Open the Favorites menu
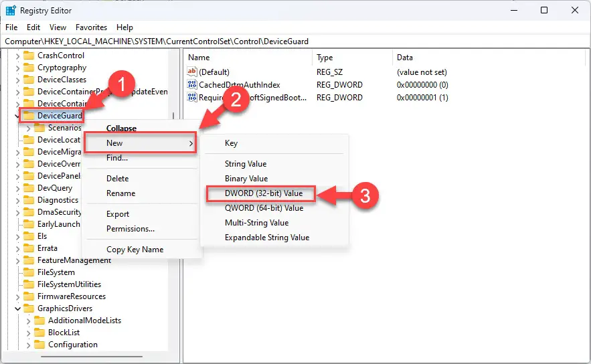591x364 pixels. click(91, 27)
